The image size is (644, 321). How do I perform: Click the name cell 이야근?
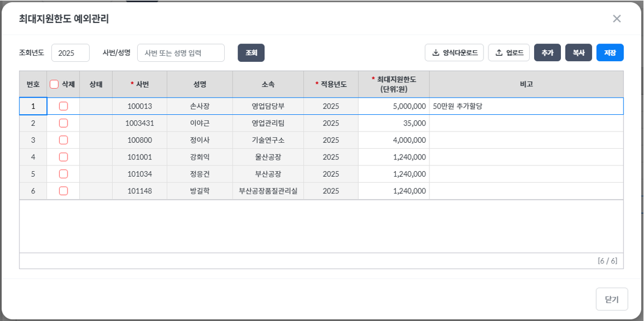coord(200,123)
